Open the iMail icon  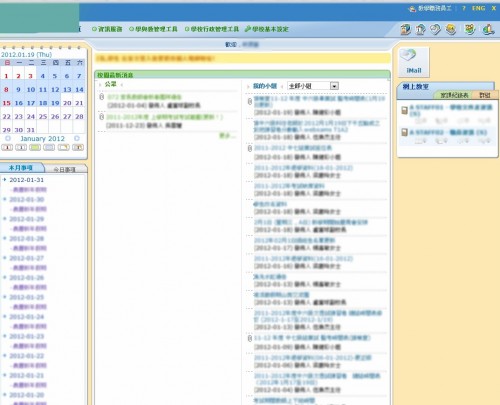(x=414, y=62)
